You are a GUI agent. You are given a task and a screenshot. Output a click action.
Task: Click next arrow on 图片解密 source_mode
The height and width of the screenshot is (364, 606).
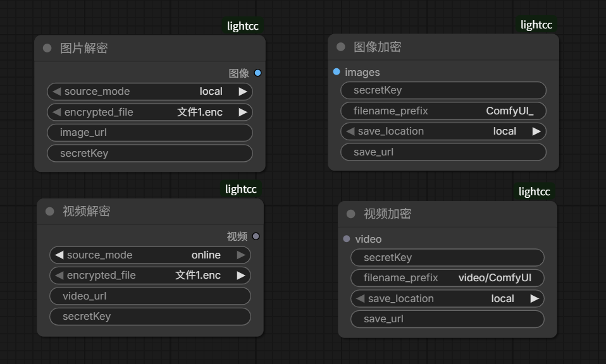tap(243, 92)
